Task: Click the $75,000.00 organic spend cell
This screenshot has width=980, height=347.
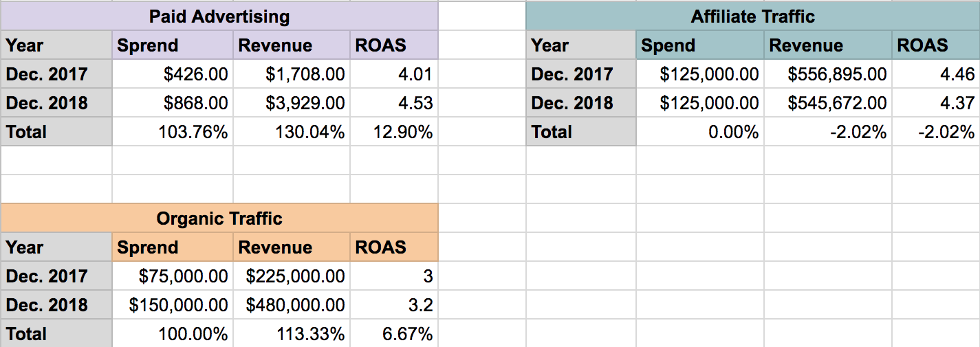Action: click(173, 276)
